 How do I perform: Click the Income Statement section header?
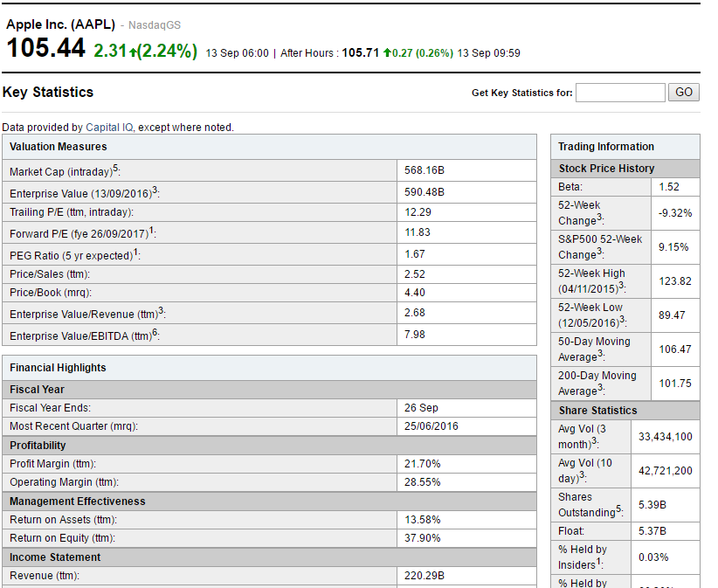pyautogui.click(x=55, y=557)
